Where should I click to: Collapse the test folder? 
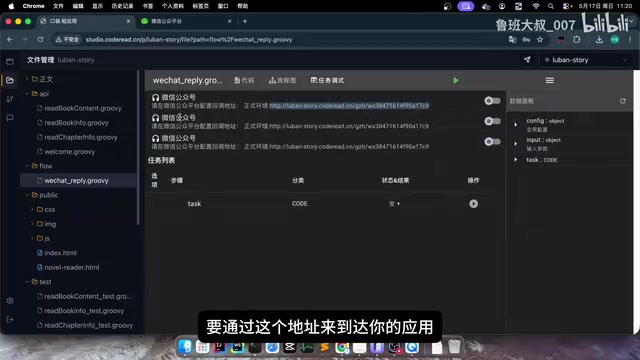tap(27, 282)
